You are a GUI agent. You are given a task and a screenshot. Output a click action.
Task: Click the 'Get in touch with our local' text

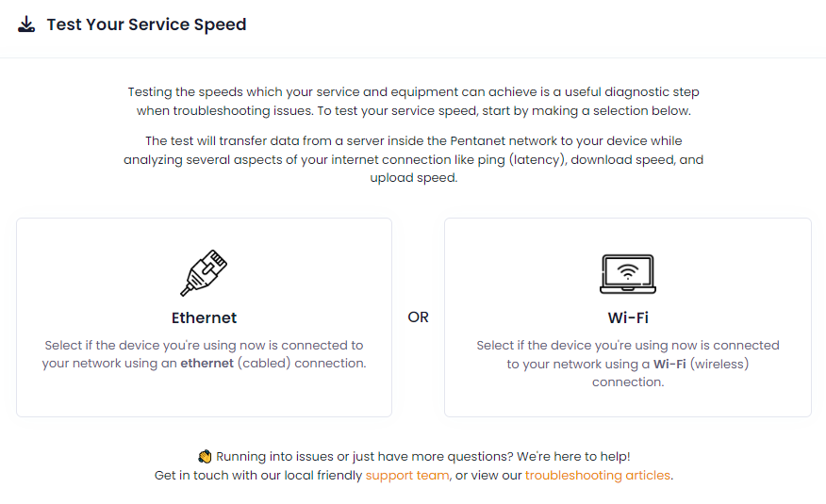click(258, 475)
